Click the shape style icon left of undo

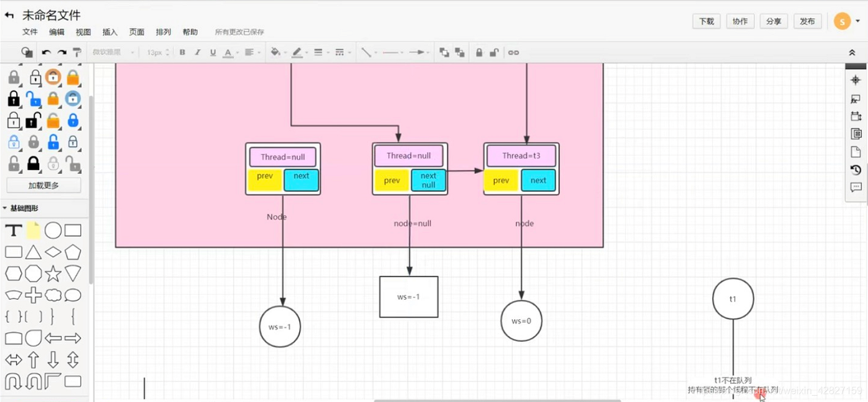[x=27, y=52]
